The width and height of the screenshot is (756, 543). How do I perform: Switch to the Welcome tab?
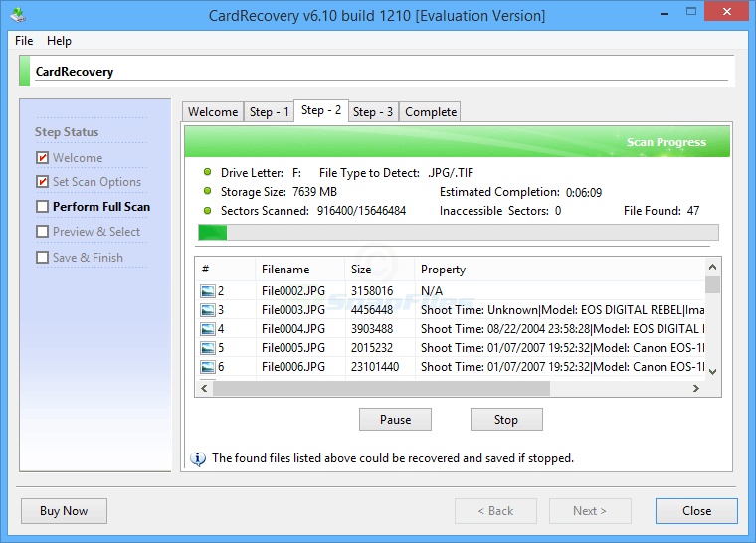pyautogui.click(x=213, y=111)
